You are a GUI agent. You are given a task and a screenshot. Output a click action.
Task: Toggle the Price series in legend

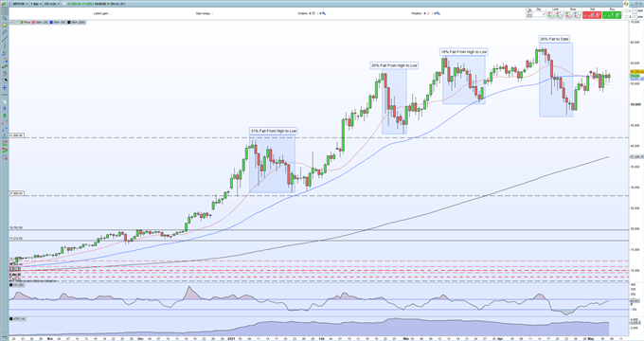coord(25,22)
